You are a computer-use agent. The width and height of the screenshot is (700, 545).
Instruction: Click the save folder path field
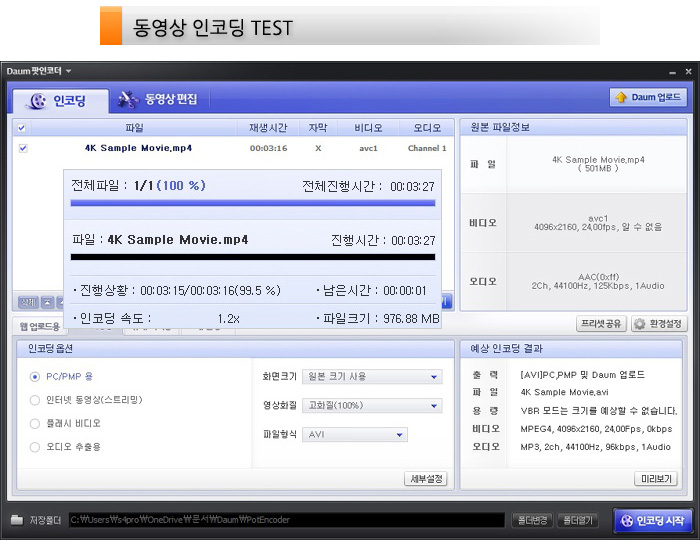click(x=287, y=520)
